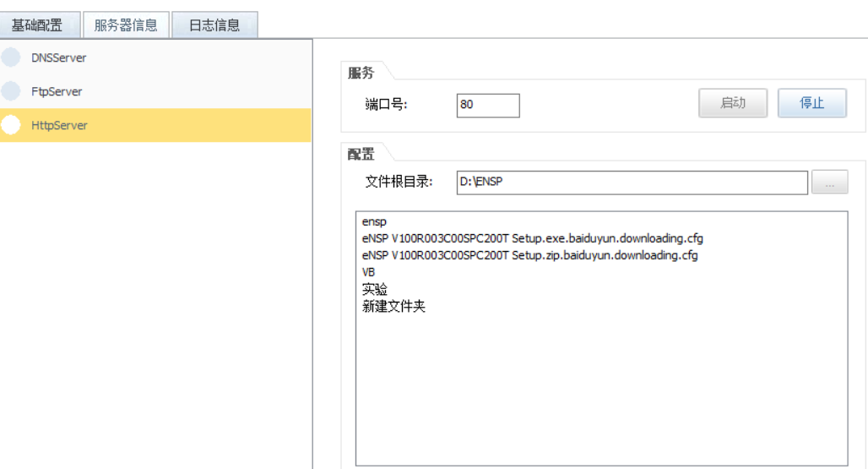Select the VB entry in file list

(x=369, y=272)
